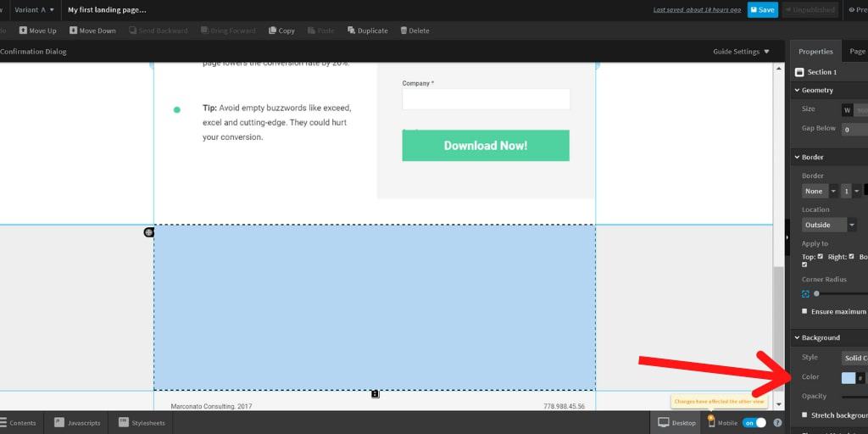Click the scrollbar up arrow on canvas
The image size is (868, 434).
coord(779,69)
